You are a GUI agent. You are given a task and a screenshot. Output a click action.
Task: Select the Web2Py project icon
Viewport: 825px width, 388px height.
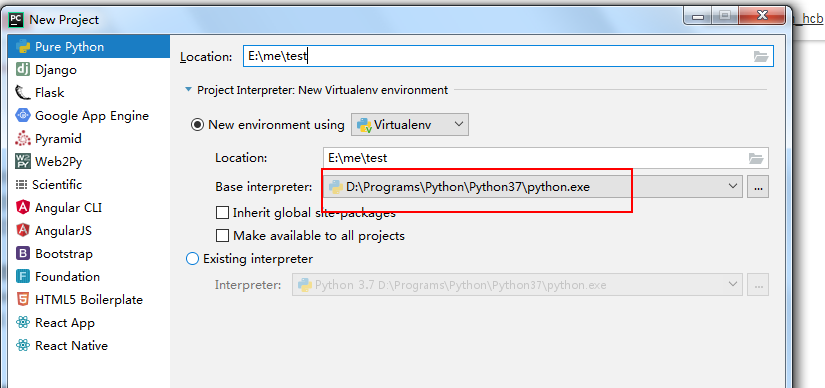pyautogui.click(x=23, y=162)
